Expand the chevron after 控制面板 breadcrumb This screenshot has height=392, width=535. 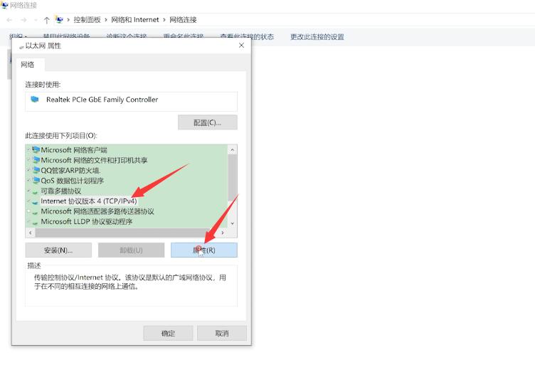tap(106, 20)
